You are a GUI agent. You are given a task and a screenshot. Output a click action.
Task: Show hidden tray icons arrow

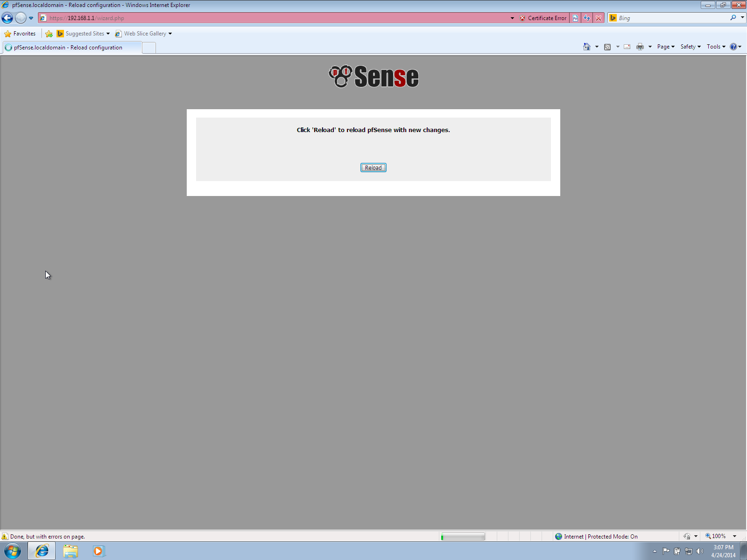655,551
